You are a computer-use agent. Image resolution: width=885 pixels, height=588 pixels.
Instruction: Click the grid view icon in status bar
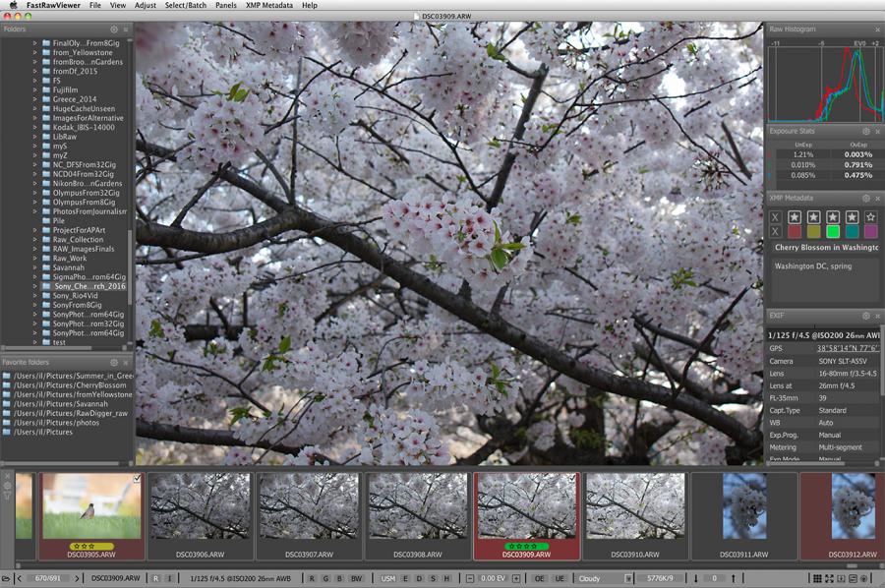tap(817, 578)
